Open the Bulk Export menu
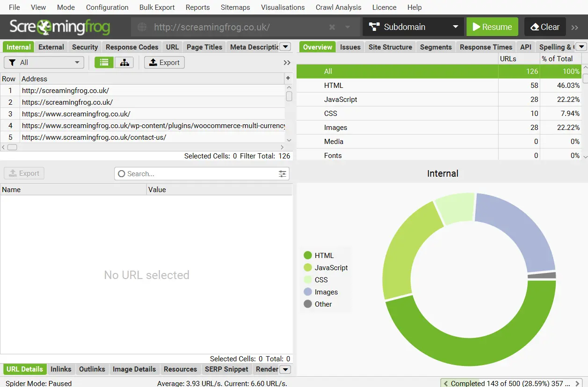The image size is (588, 387). 157,7
